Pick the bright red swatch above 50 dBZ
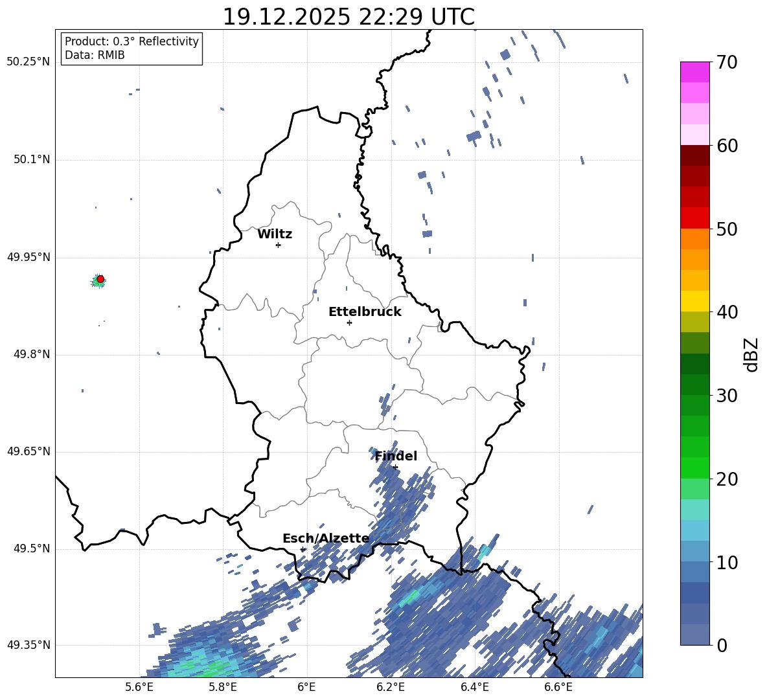Image resolution: width=767 pixels, height=700 pixels. [x=694, y=218]
